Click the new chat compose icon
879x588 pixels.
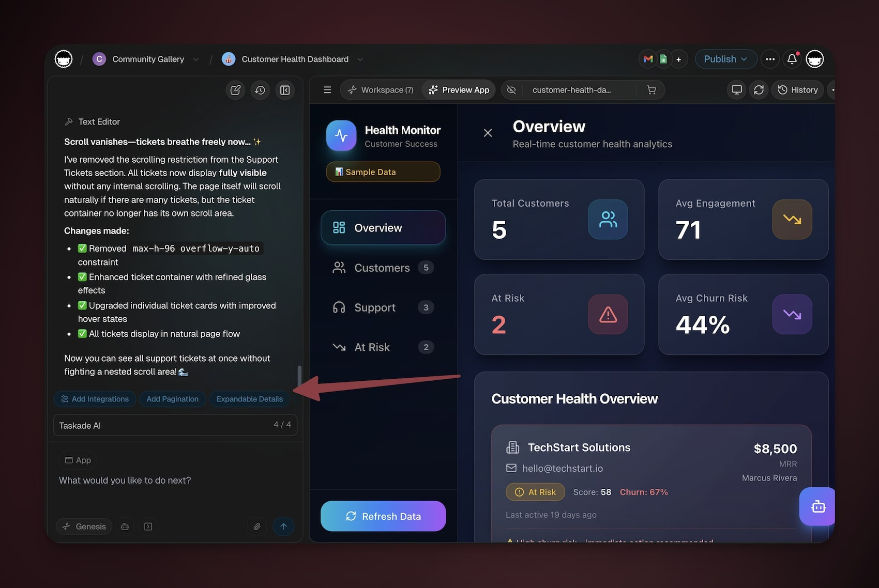point(235,90)
